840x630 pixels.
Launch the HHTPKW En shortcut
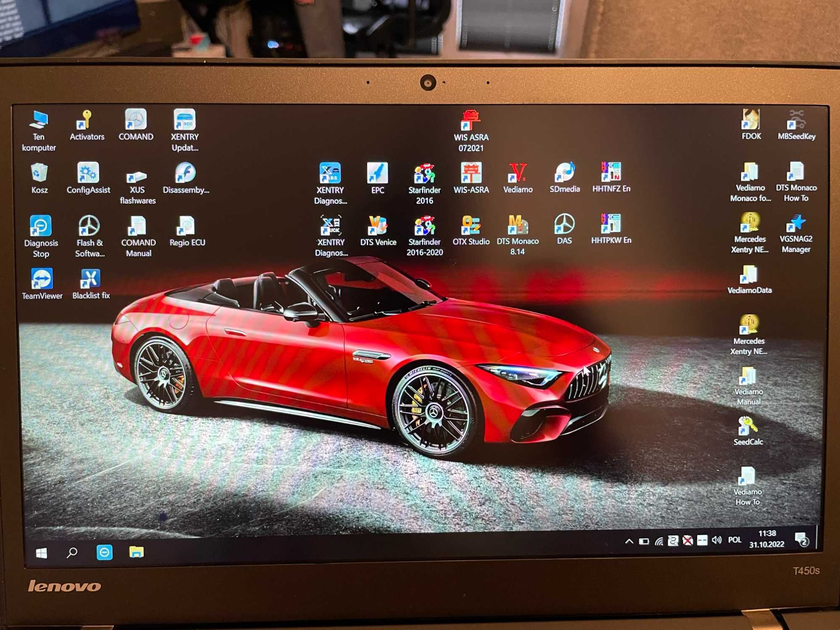(x=611, y=229)
